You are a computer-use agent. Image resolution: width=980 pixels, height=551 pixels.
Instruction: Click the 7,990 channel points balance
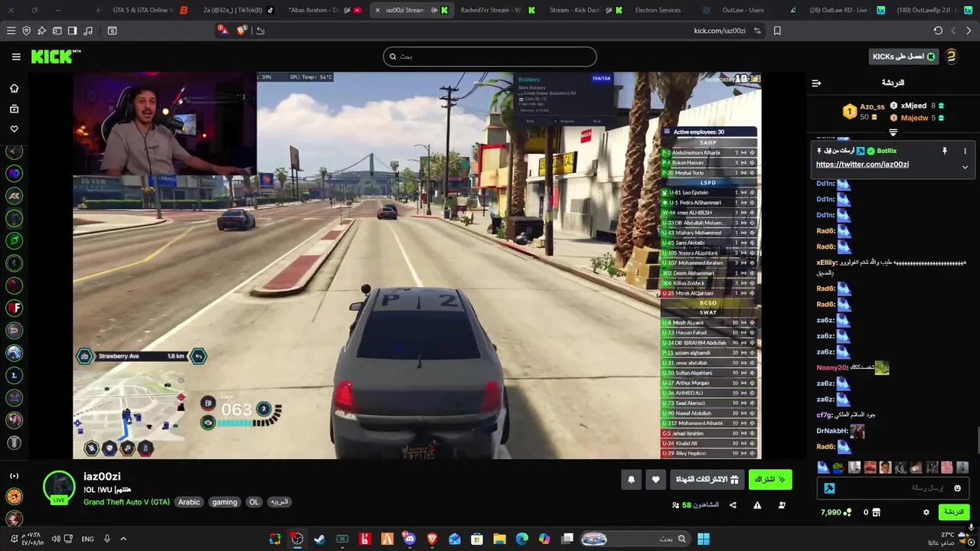coord(835,512)
